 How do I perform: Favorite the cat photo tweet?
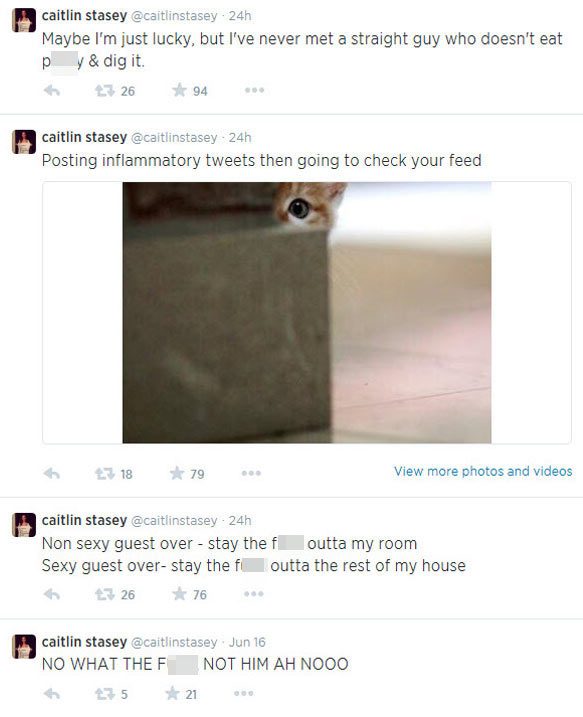click(177, 473)
